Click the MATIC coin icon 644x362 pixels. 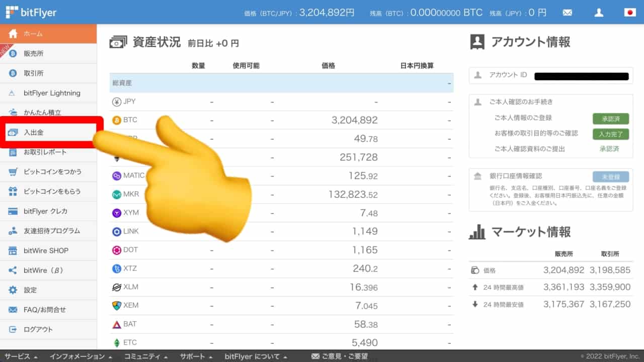pos(117,176)
